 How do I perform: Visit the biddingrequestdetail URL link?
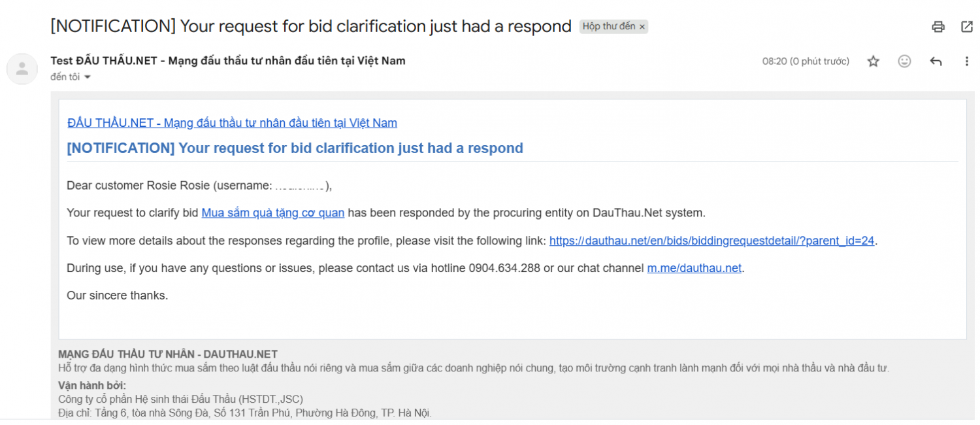711,241
